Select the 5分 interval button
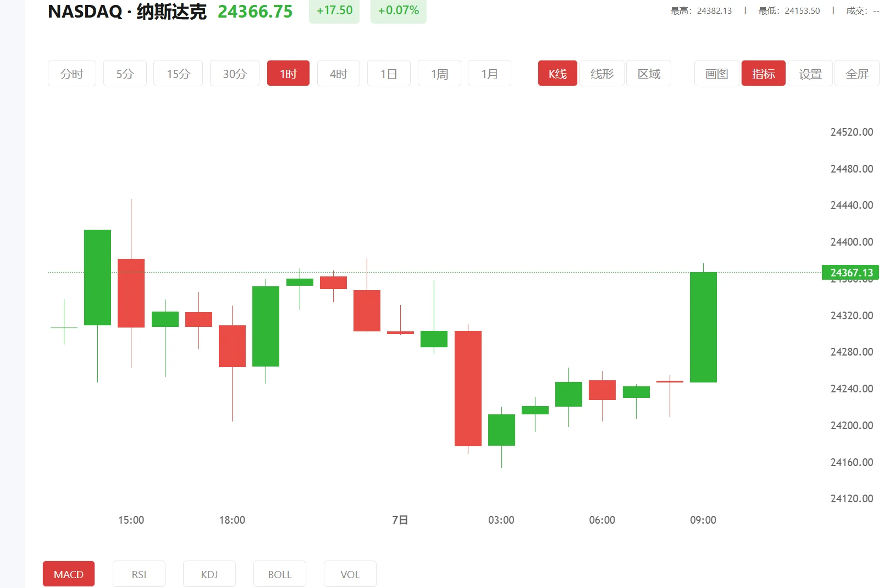Viewport: 895px width, 588px height. click(x=125, y=73)
